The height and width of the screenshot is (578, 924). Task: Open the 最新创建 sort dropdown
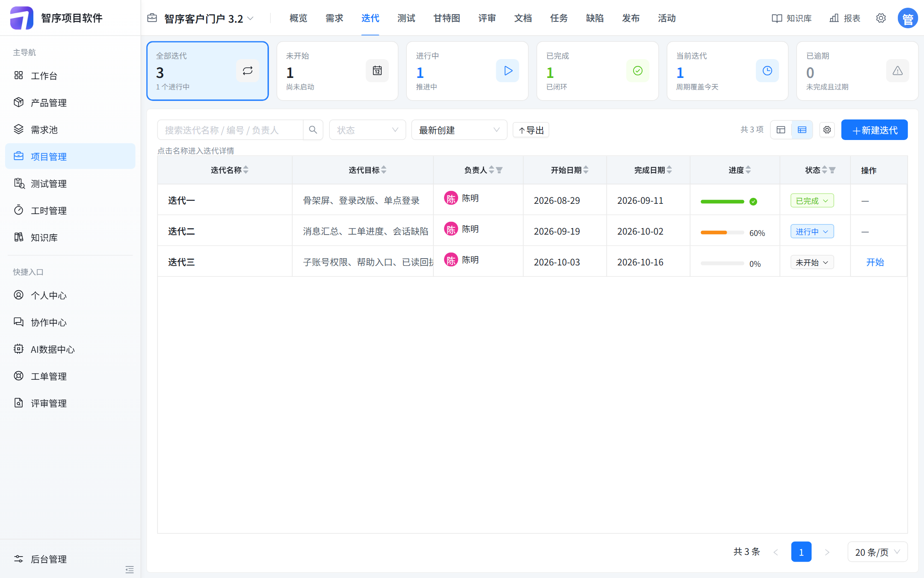pyautogui.click(x=459, y=130)
